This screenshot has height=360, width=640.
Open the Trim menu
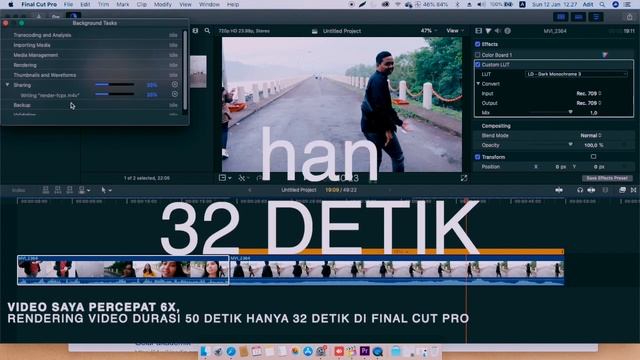pyautogui.click(x=103, y=4)
